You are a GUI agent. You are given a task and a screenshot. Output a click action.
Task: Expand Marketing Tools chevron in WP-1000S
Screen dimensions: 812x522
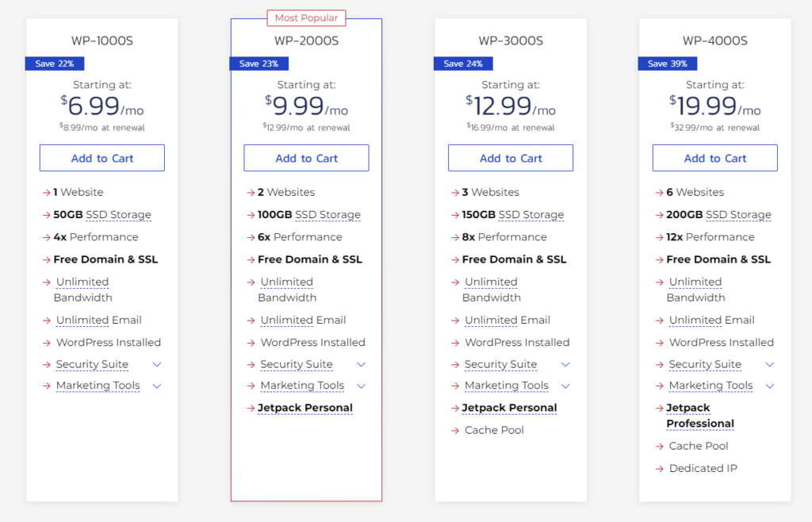tap(157, 386)
